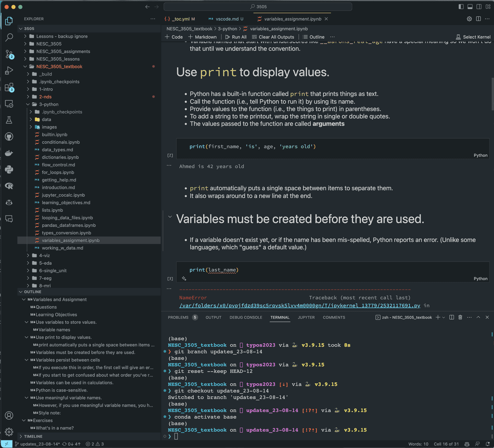The width and height of the screenshot is (494, 448).
Task: Collapse the NESC_3505_textbook folder
Action: [x=59, y=67]
